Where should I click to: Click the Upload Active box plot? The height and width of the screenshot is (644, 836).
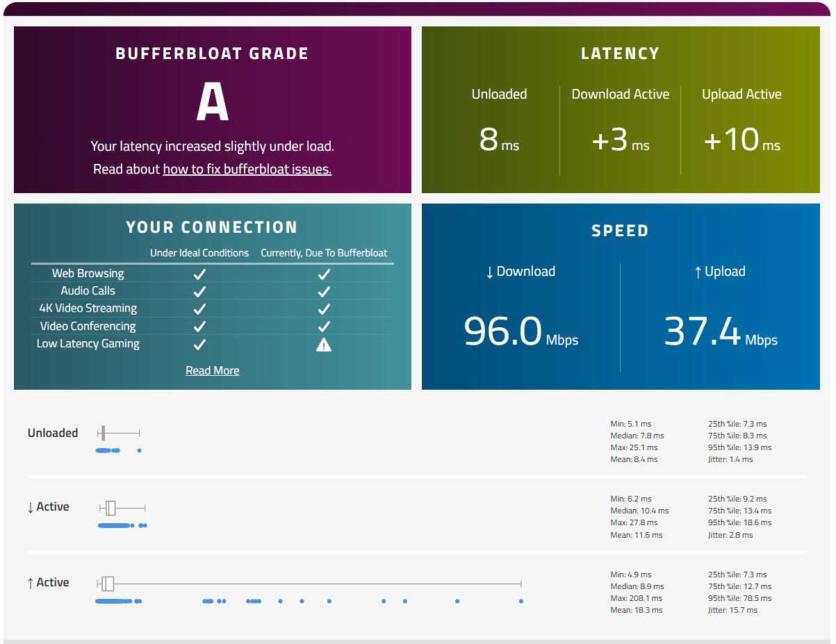[x=309, y=584]
